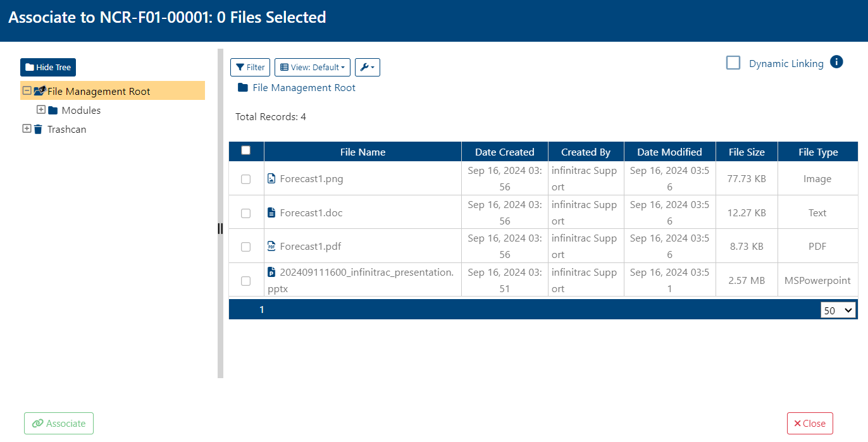Click the green Associate button
The width and height of the screenshot is (868, 442).
(x=59, y=424)
